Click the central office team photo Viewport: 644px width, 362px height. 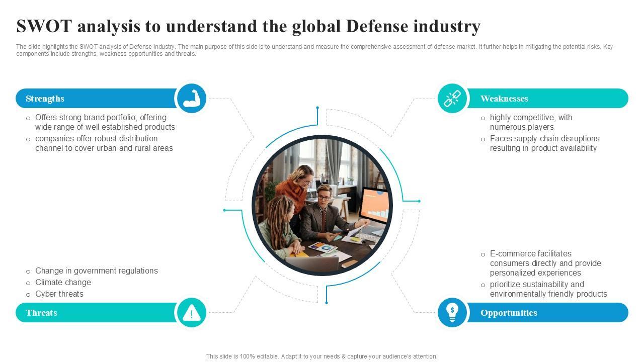pyautogui.click(x=322, y=205)
